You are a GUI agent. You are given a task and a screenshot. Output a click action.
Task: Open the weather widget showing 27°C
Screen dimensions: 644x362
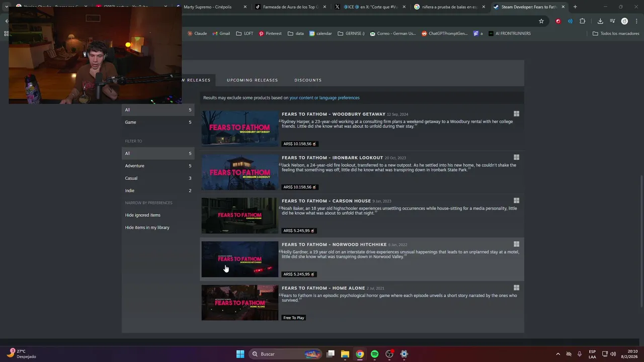tap(21, 354)
